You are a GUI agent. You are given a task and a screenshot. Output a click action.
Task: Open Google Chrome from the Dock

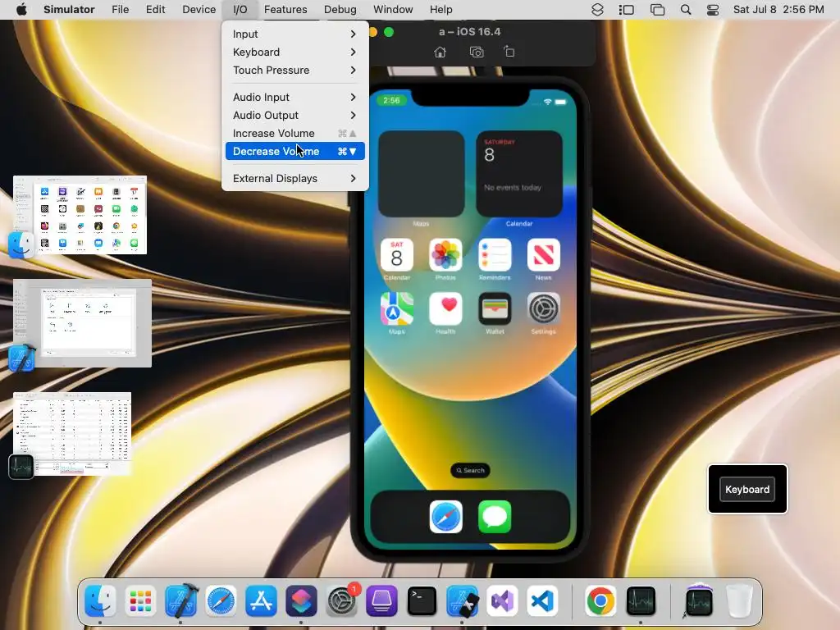(x=600, y=600)
